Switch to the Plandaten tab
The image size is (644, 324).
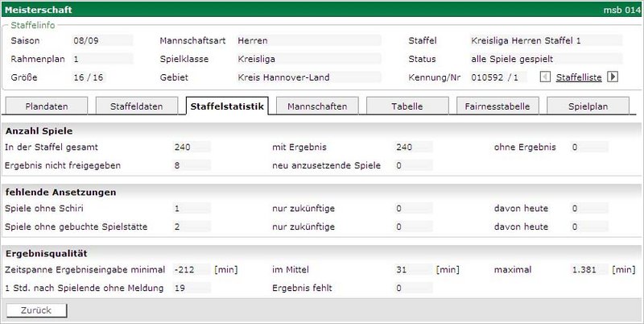point(46,106)
